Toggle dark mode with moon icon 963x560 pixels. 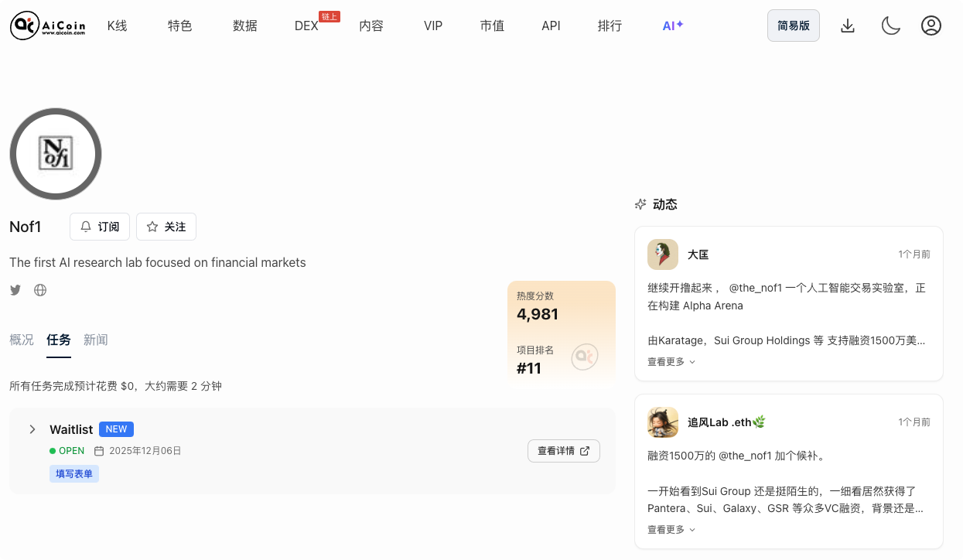tap(891, 26)
